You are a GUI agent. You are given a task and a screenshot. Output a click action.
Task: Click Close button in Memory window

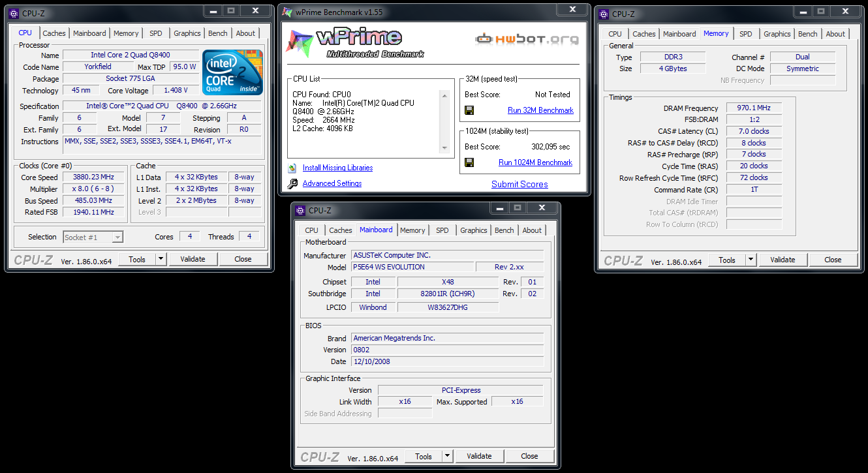point(833,260)
